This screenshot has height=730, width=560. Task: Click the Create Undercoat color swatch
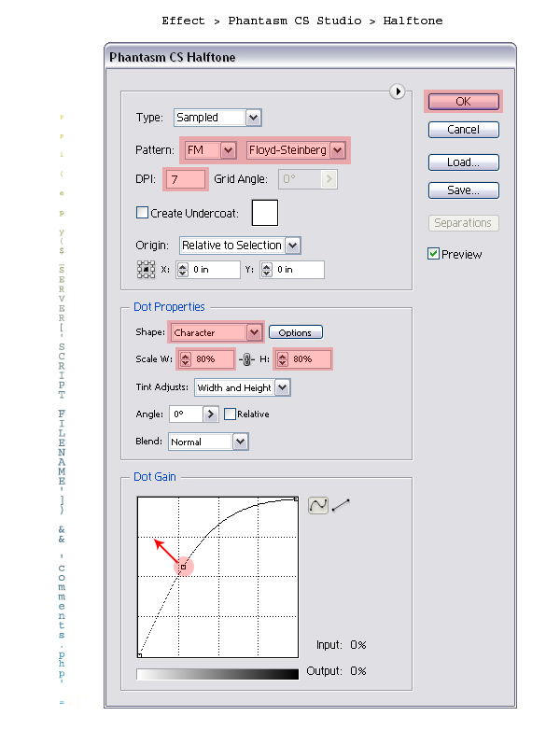point(265,213)
